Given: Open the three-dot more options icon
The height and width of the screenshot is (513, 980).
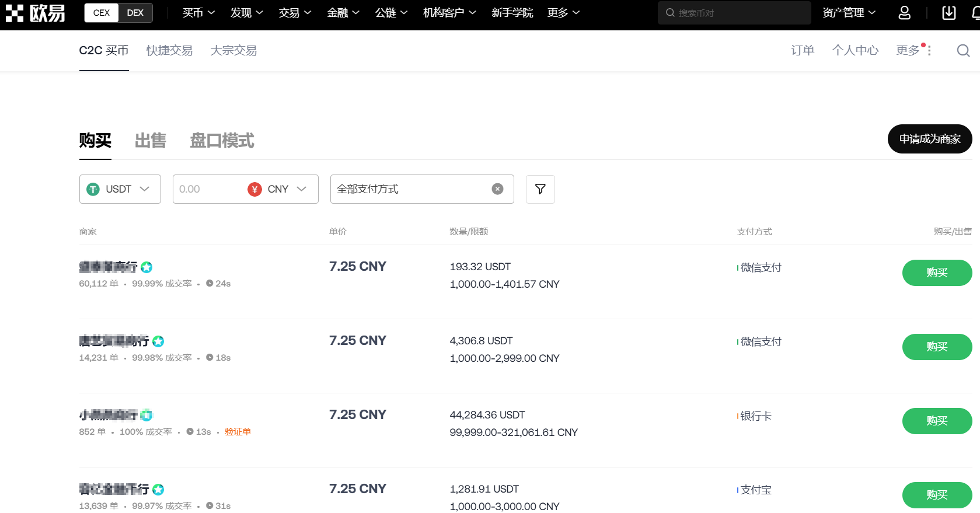Looking at the screenshot, I should 929,51.
